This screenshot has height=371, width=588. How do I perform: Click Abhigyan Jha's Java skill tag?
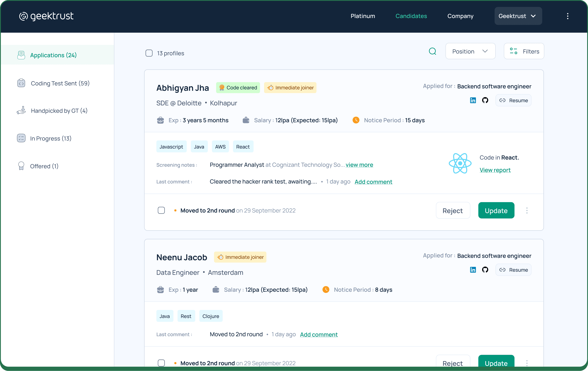pyautogui.click(x=199, y=147)
